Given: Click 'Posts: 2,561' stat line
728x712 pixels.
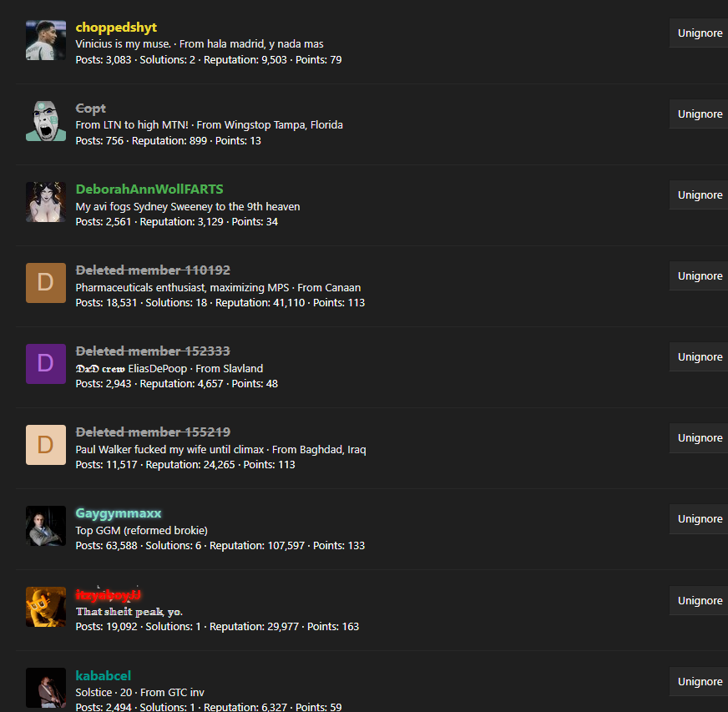Looking at the screenshot, I should point(177,222).
